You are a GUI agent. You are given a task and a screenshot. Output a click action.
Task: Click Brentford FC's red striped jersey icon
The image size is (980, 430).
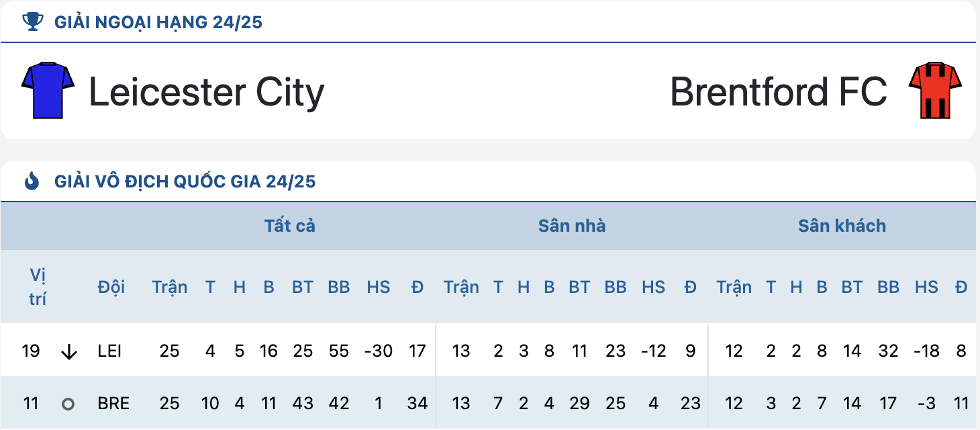coord(935,91)
